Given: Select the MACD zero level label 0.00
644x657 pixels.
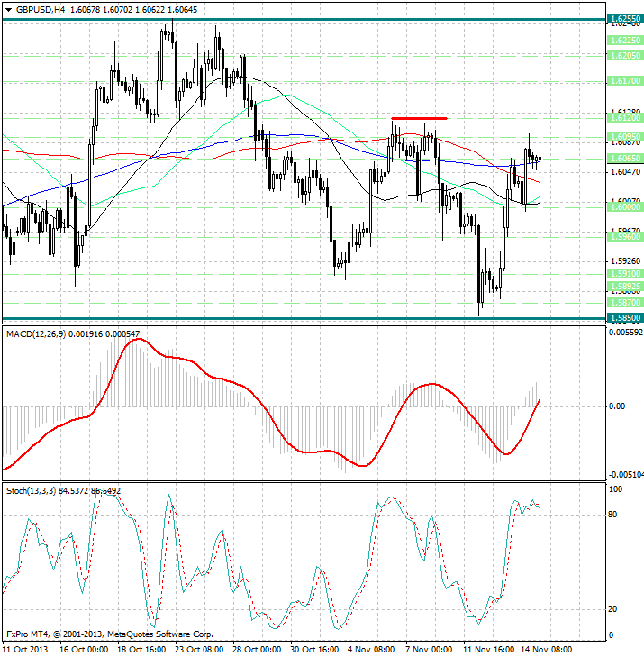Looking at the screenshot, I should [x=616, y=406].
